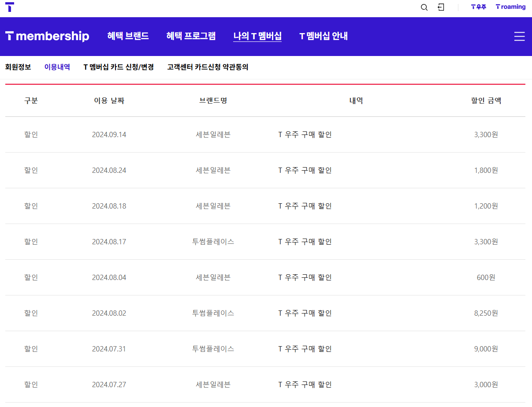The image size is (532, 407).
Task: Click 할인 type in the 2024.09.14 row
Action: 31,134
